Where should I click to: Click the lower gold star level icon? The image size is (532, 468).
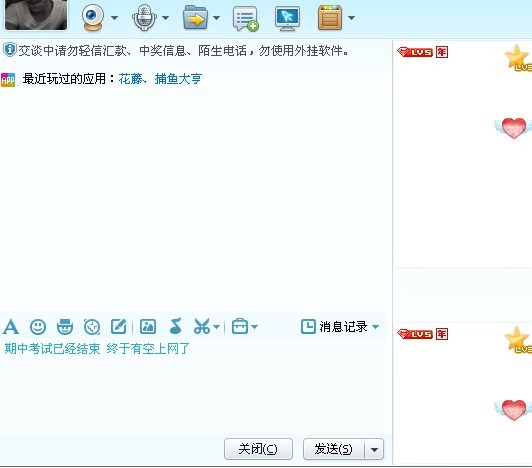[x=518, y=340]
